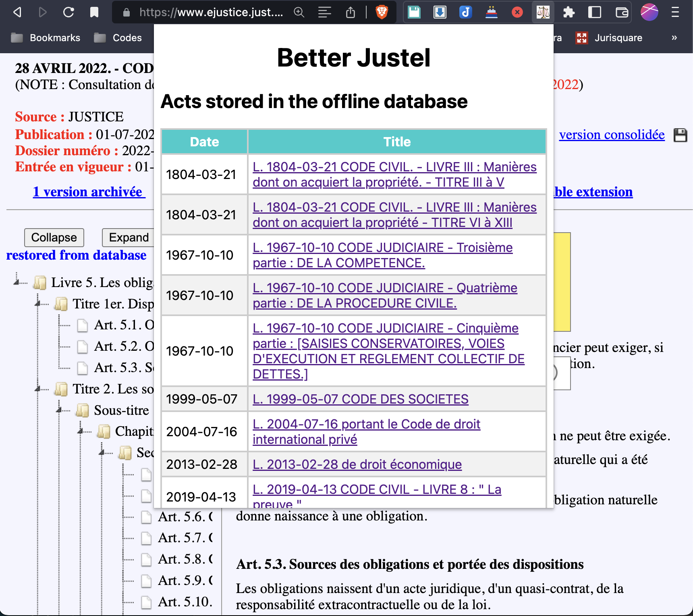The width and height of the screenshot is (693, 616).
Task: Click the blue J extension icon
Action: (x=465, y=12)
